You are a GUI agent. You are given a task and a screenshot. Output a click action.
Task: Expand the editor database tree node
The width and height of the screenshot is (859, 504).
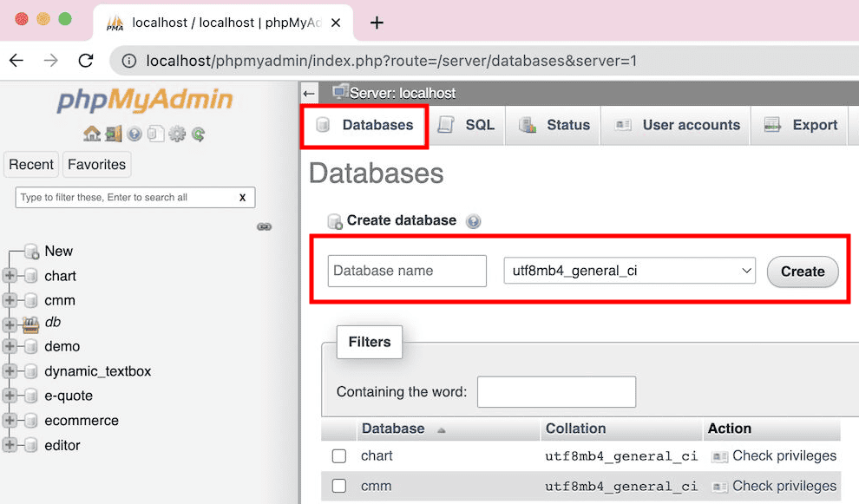10,444
